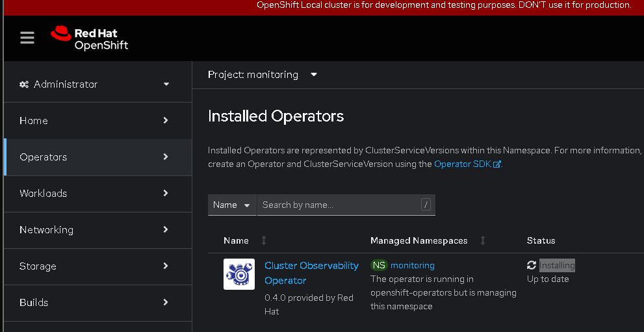The width and height of the screenshot is (644, 332).
Task: Click the NS namespace badge
Action: [379, 266]
